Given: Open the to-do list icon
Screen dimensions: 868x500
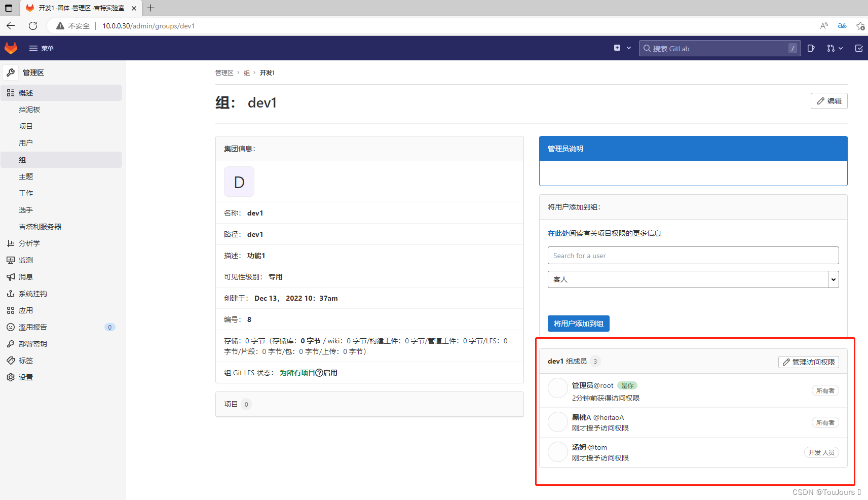Looking at the screenshot, I should pyautogui.click(x=859, y=48).
